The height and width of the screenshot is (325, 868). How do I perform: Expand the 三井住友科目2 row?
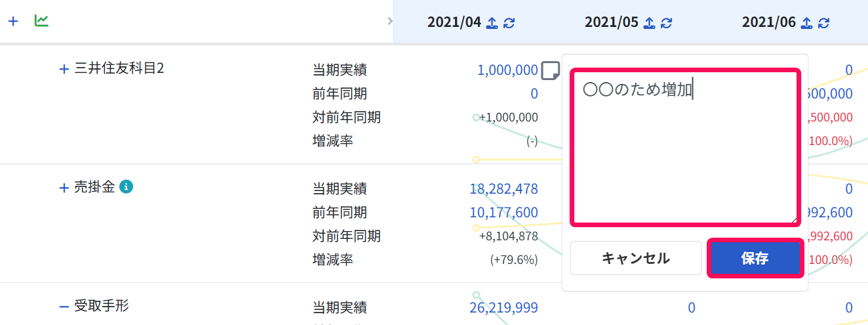64,69
